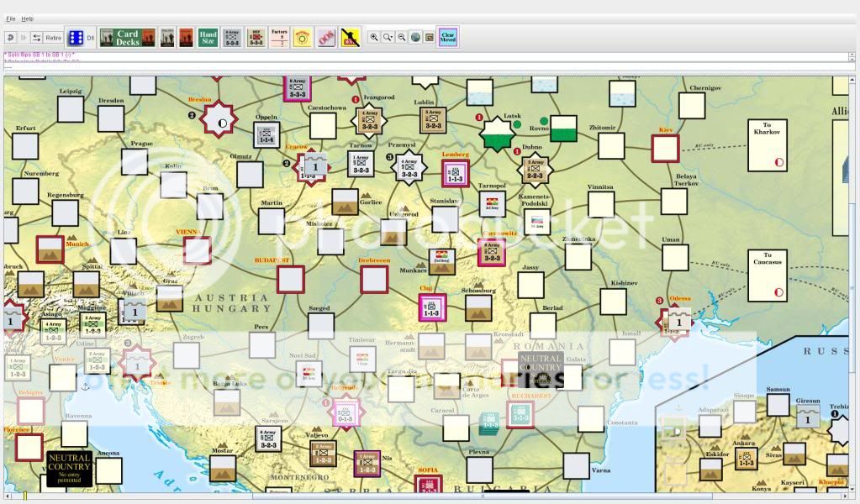Viewport: 860px width, 504px height.
Task: Click the yellow trench marker icon
Action: (302, 38)
